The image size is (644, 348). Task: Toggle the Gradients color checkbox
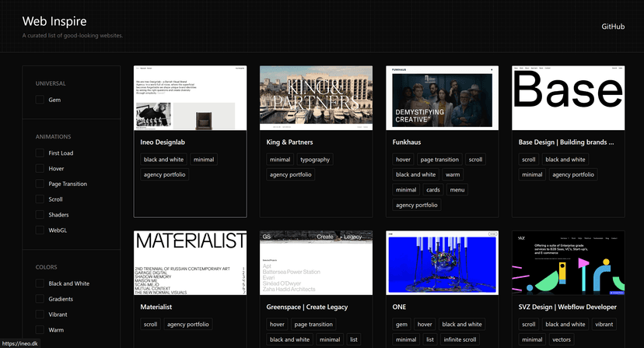(x=40, y=299)
